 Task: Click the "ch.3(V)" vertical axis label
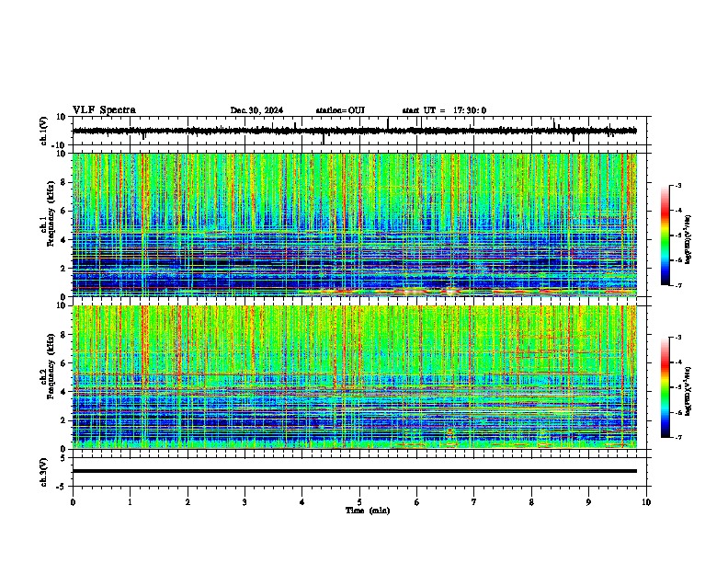point(44,472)
